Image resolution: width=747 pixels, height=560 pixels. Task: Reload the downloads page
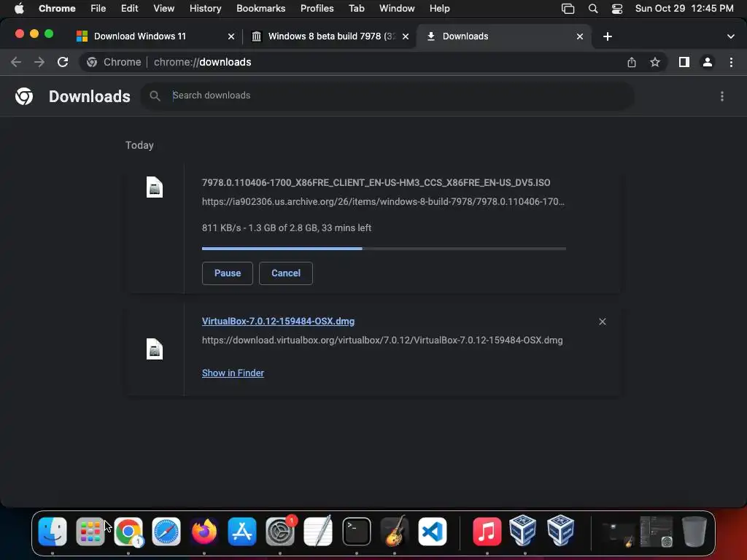coord(63,62)
